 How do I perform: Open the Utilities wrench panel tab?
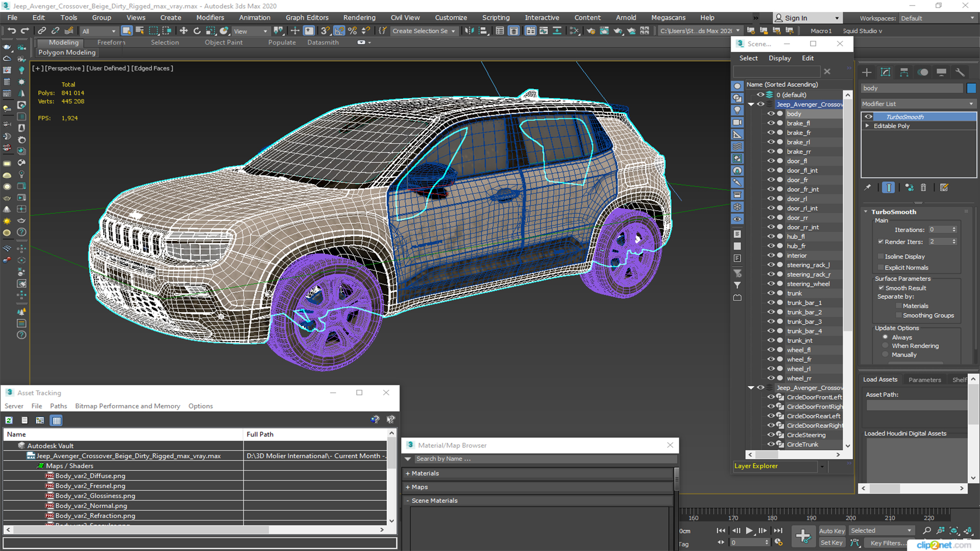(x=960, y=72)
